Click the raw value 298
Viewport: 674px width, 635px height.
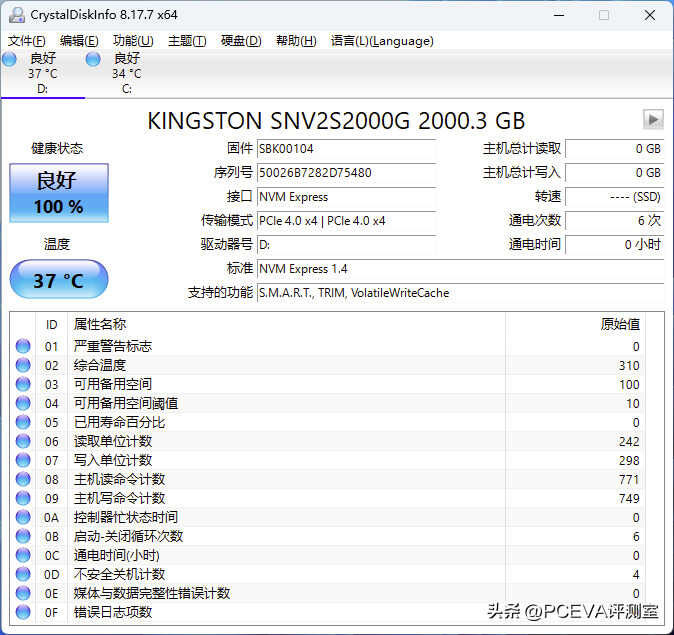[629, 460]
